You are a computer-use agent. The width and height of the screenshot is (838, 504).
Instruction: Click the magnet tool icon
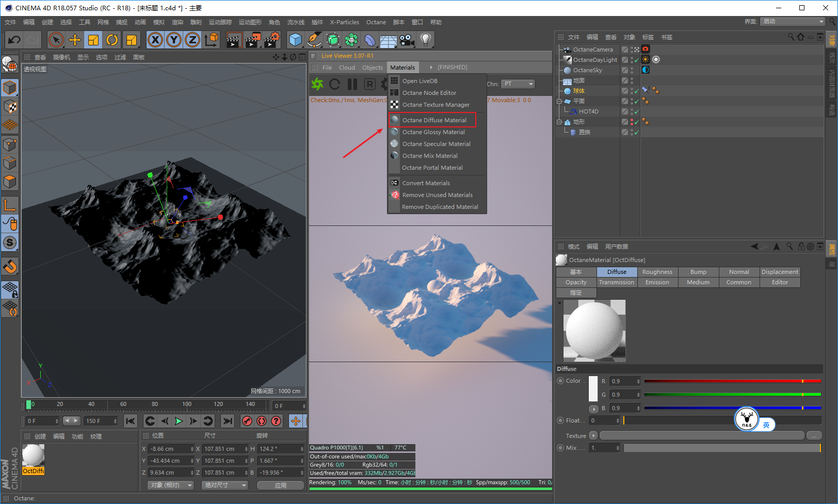tap(10, 267)
